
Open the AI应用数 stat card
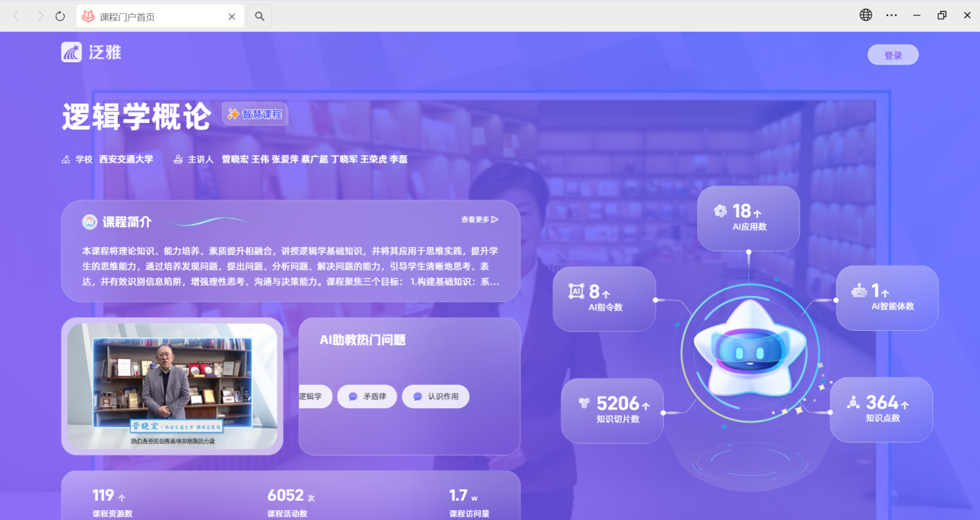[748, 218]
